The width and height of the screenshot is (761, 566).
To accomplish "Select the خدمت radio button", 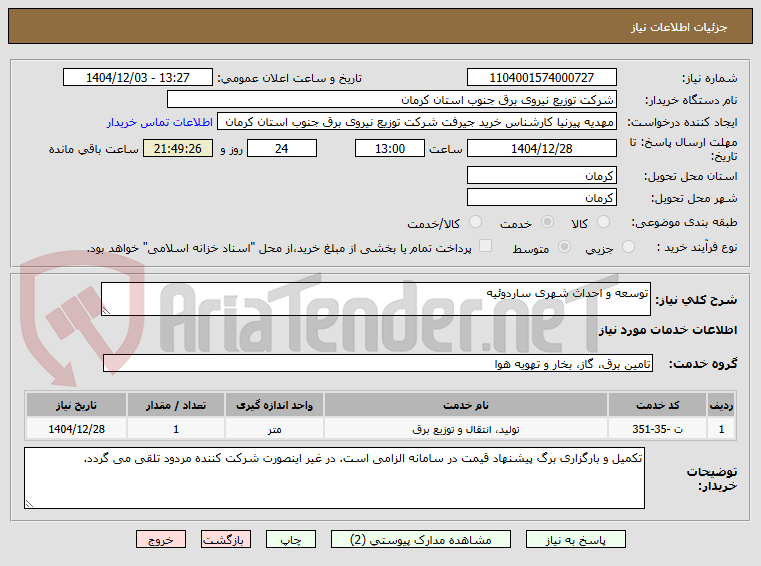I will point(547,222).
